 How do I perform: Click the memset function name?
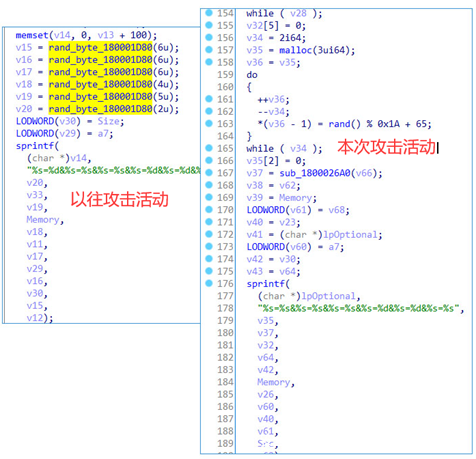(x=32, y=35)
